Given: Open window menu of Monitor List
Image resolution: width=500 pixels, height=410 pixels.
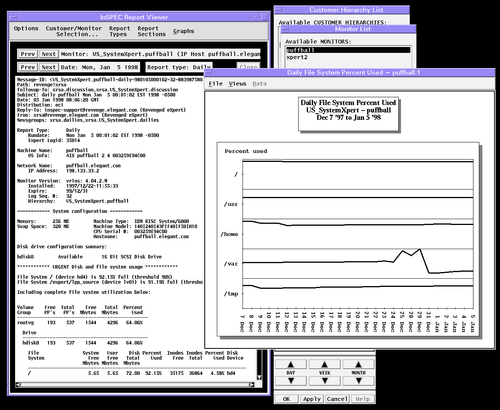Looking at the screenshot, I should point(285,29).
